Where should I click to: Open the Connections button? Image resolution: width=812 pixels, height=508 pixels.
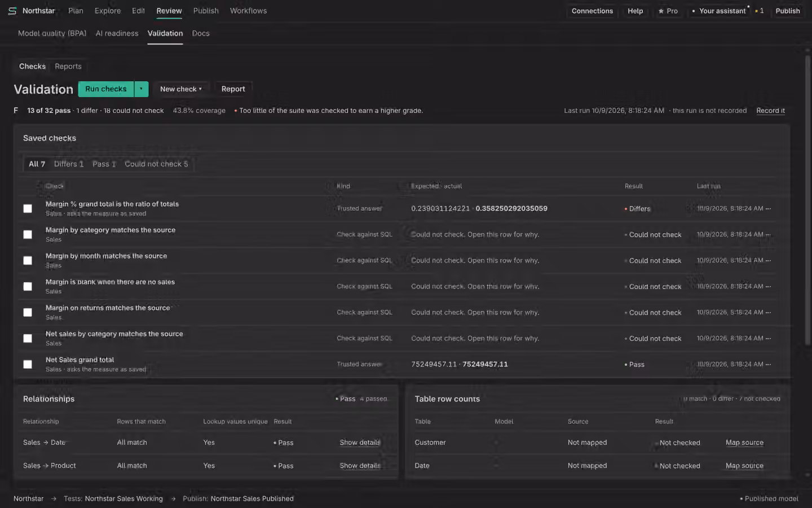(592, 11)
